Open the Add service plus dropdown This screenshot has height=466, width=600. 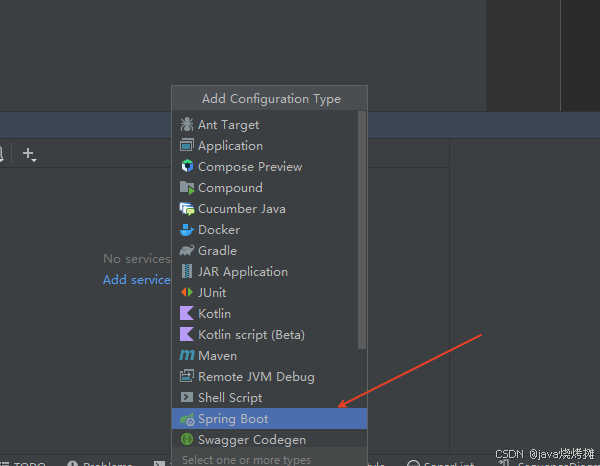click(x=29, y=154)
